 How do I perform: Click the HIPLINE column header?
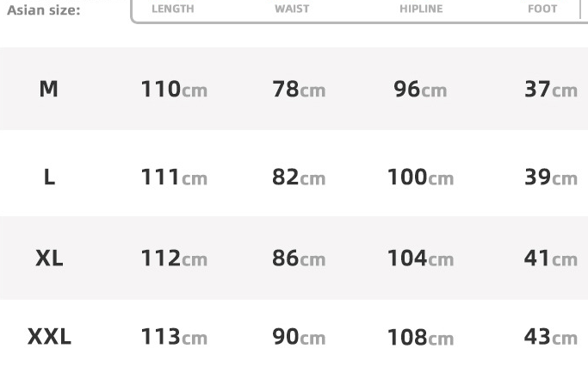coord(421,9)
